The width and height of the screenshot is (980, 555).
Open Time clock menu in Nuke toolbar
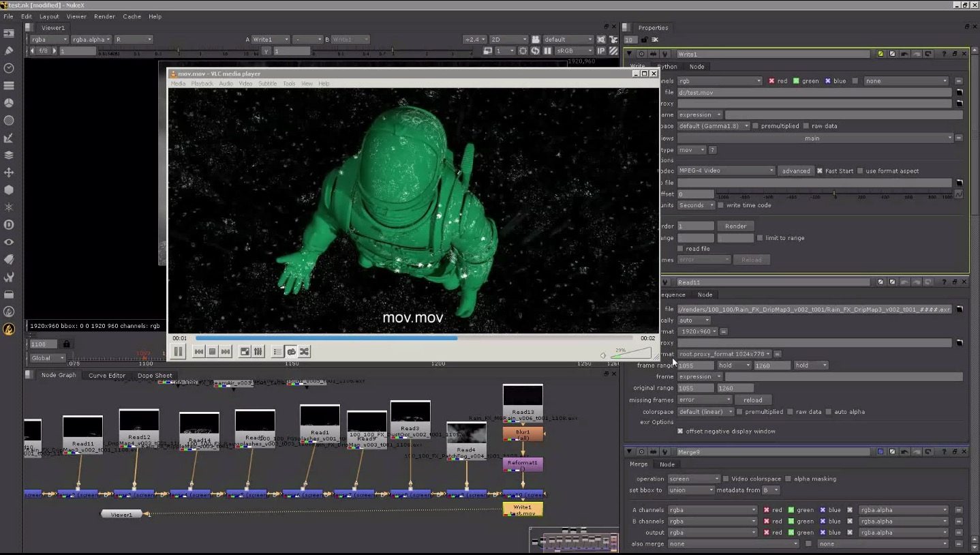[9, 67]
